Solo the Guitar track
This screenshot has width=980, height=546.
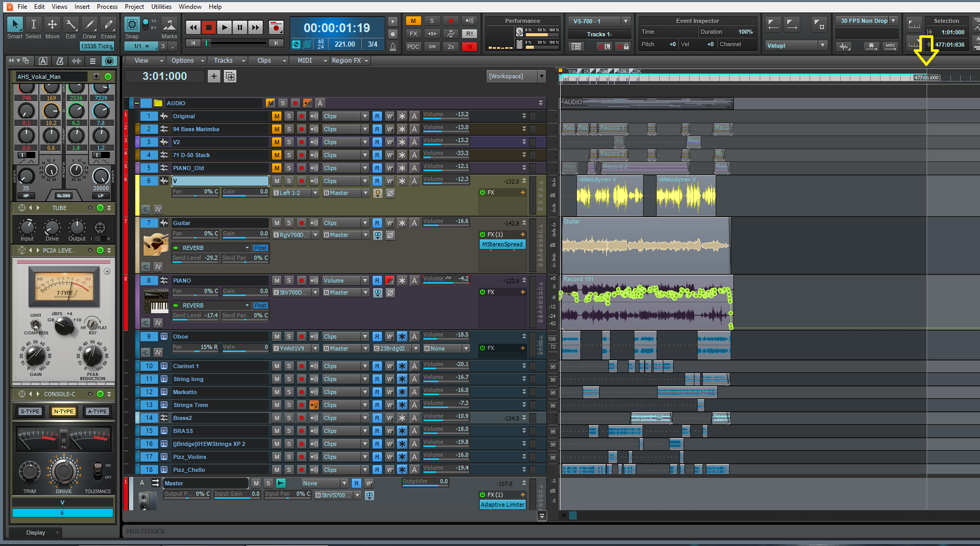coord(289,223)
